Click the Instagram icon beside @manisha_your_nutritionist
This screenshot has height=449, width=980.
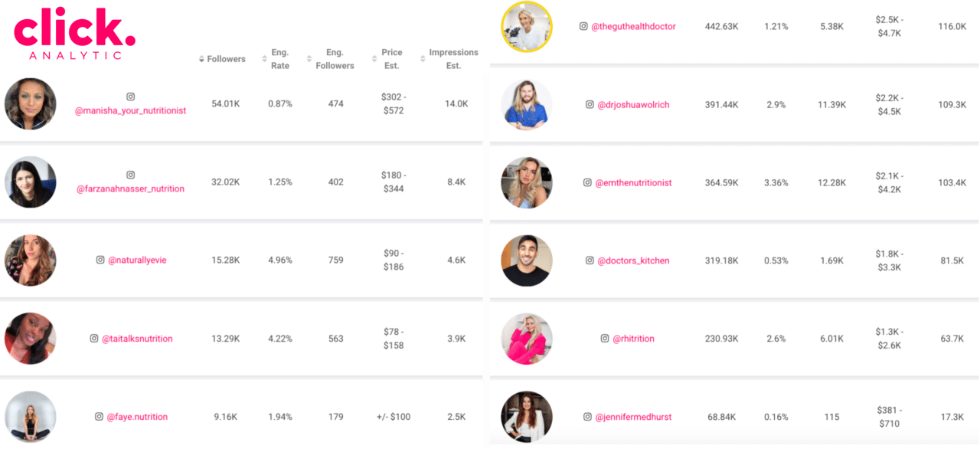[x=130, y=97]
